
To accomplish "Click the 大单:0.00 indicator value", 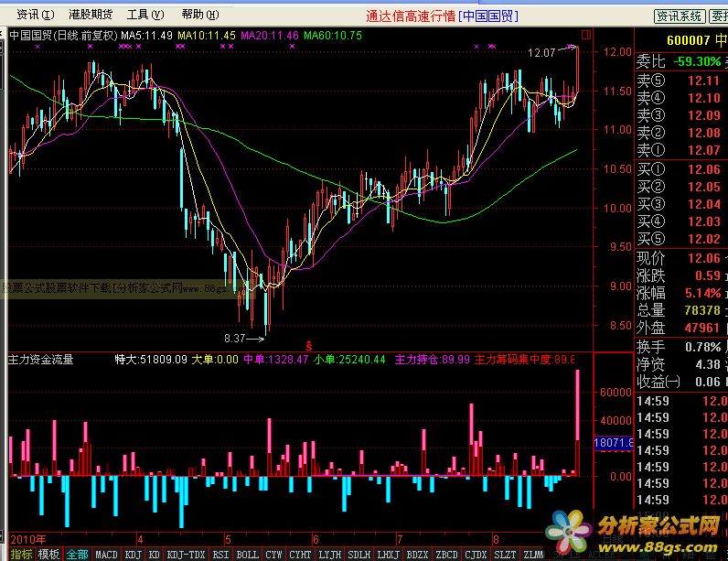I will coord(215,360).
